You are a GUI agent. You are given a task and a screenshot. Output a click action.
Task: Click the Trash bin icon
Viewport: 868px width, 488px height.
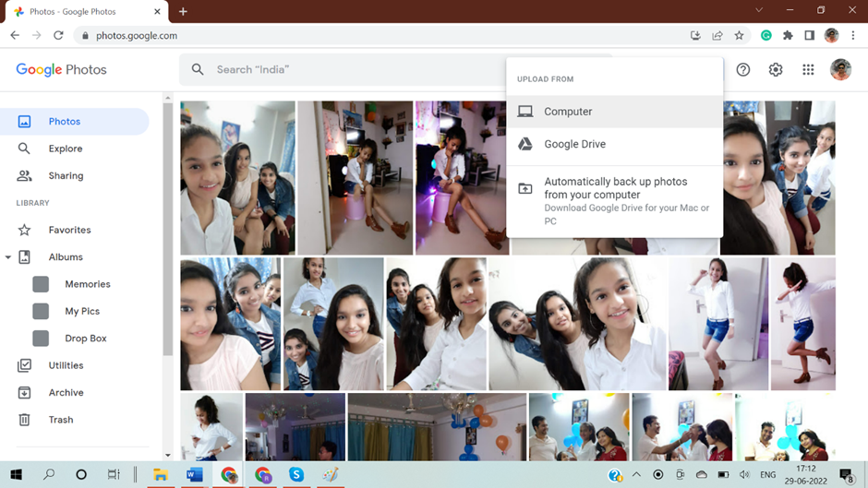[x=24, y=420]
